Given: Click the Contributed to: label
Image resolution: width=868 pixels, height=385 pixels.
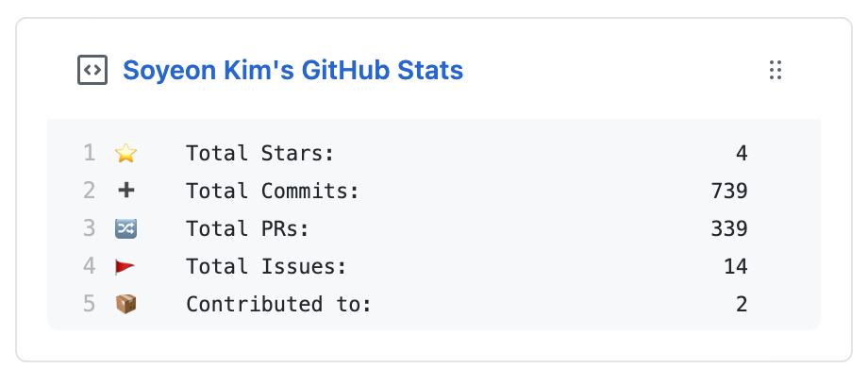Looking at the screenshot, I should coord(279,304).
